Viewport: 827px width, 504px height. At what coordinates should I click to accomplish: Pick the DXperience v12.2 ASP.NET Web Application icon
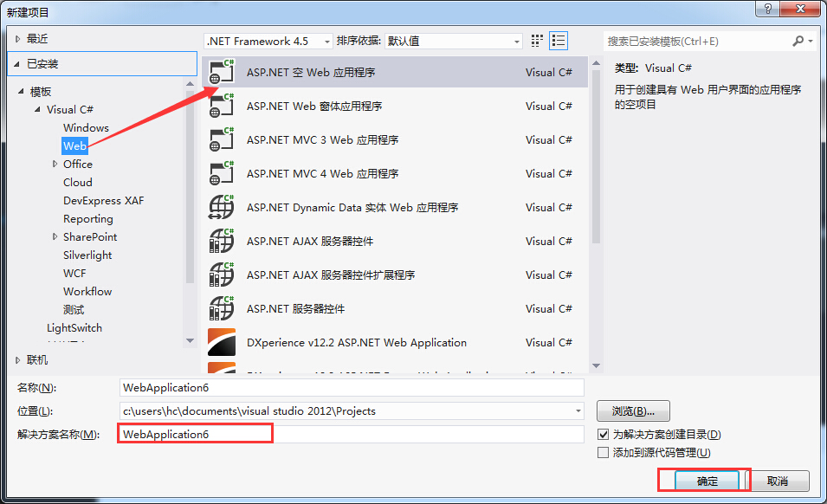222,342
